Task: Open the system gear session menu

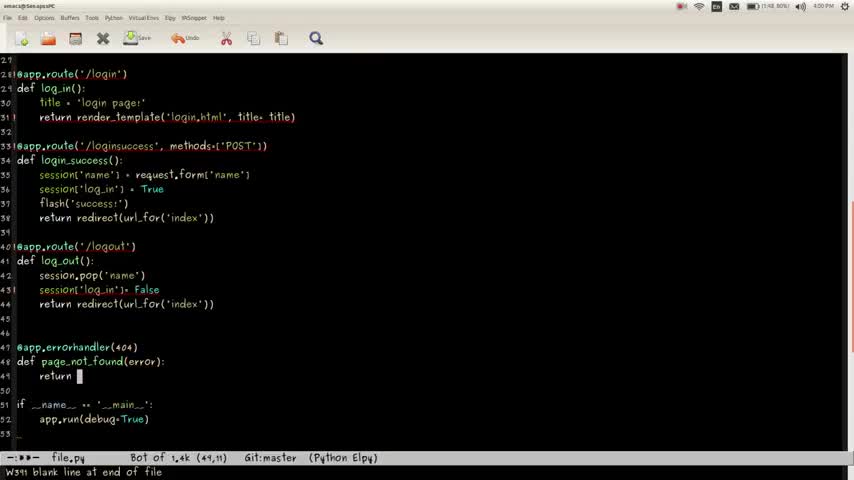Action: (845, 7)
